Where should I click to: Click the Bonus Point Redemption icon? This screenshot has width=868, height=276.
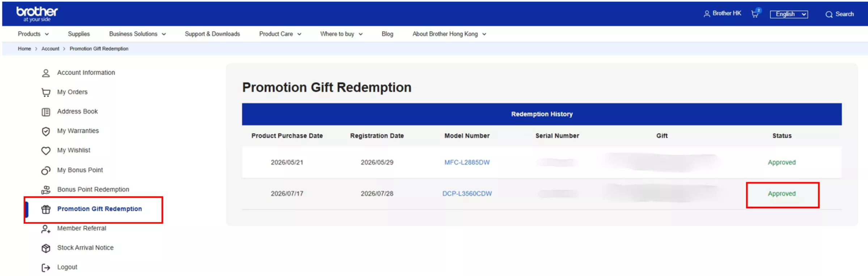coord(46,190)
